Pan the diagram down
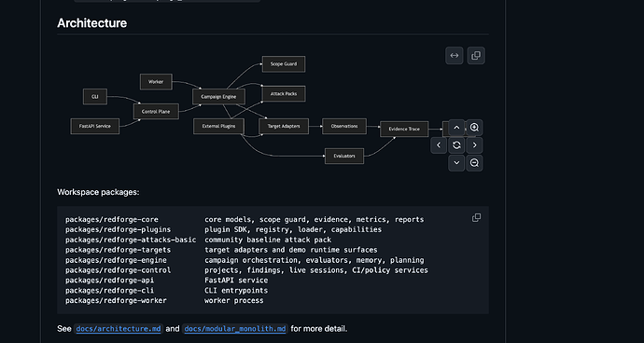Viewport: 644px width, 343px height. pyautogui.click(x=456, y=163)
